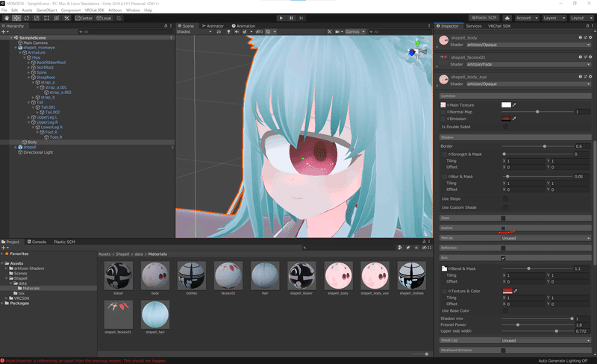This screenshot has width=597, height=364.
Task: Click the Step frame button
Action: 301,18
